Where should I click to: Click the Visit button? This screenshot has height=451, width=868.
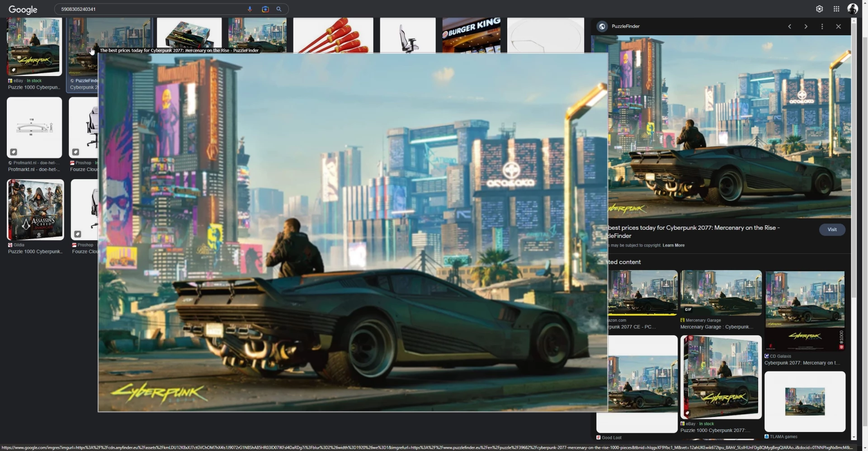pos(832,229)
